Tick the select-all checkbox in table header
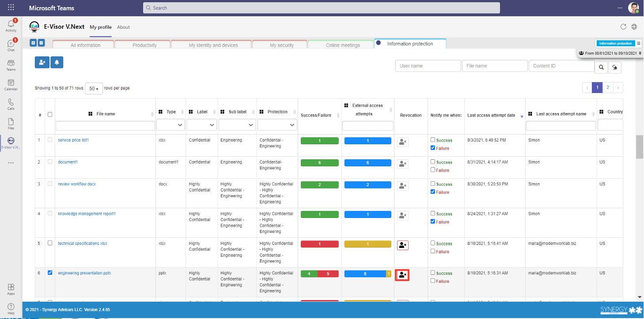 50,114
